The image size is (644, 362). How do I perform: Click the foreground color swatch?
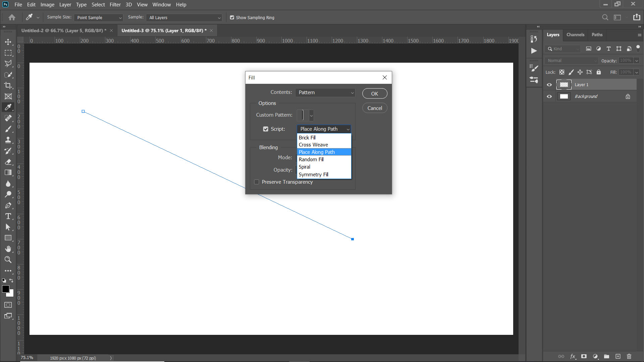click(x=6, y=289)
